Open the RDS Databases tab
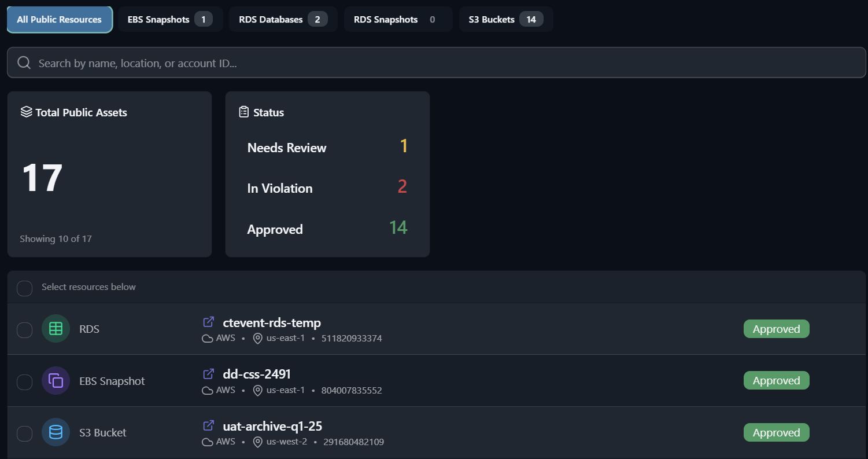 tap(283, 20)
